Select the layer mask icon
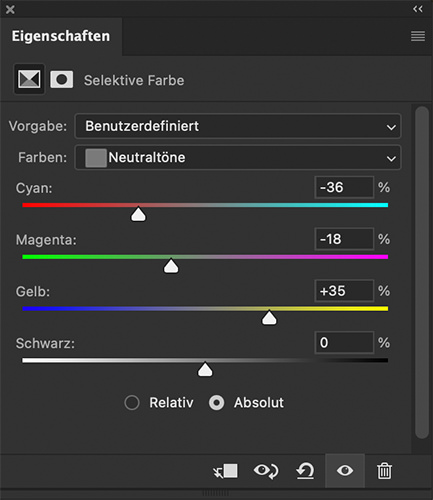This screenshot has width=433, height=500. 62,79
